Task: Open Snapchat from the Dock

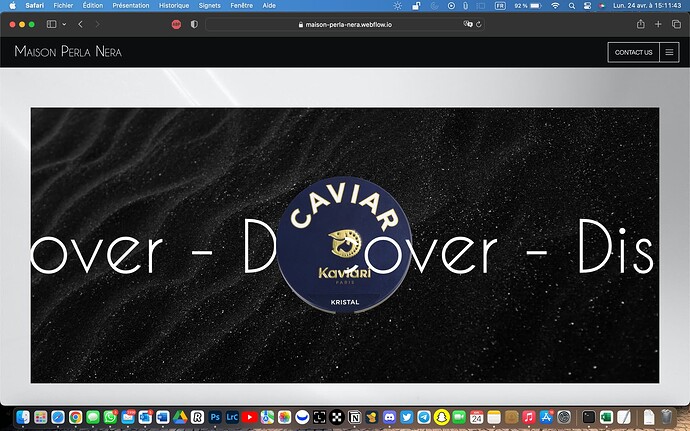Action: coord(441,416)
